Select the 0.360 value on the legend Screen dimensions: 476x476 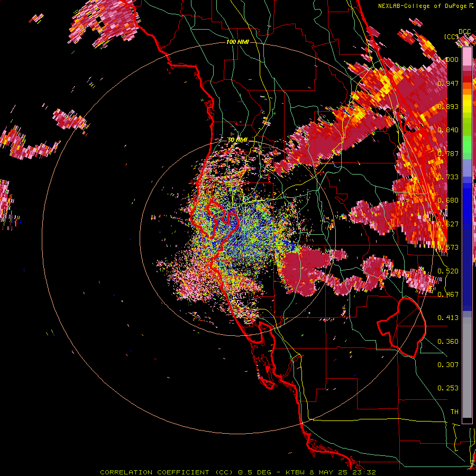[x=448, y=341]
